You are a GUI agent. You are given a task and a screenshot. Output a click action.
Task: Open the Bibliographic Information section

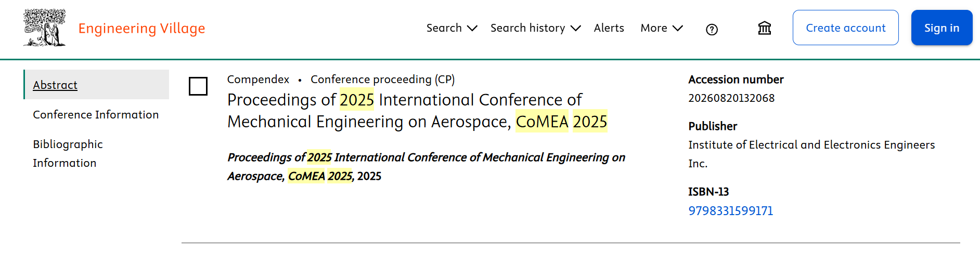[68, 153]
